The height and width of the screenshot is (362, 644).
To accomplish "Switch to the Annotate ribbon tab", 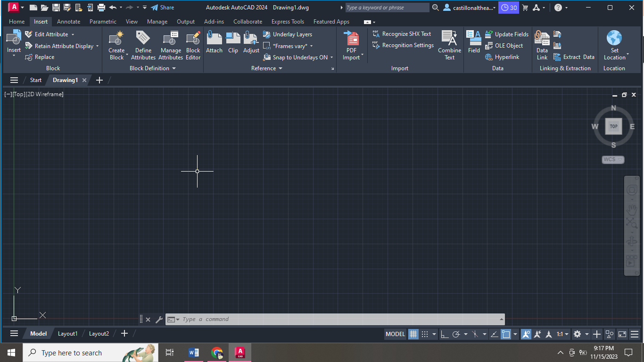I will pyautogui.click(x=69, y=22).
